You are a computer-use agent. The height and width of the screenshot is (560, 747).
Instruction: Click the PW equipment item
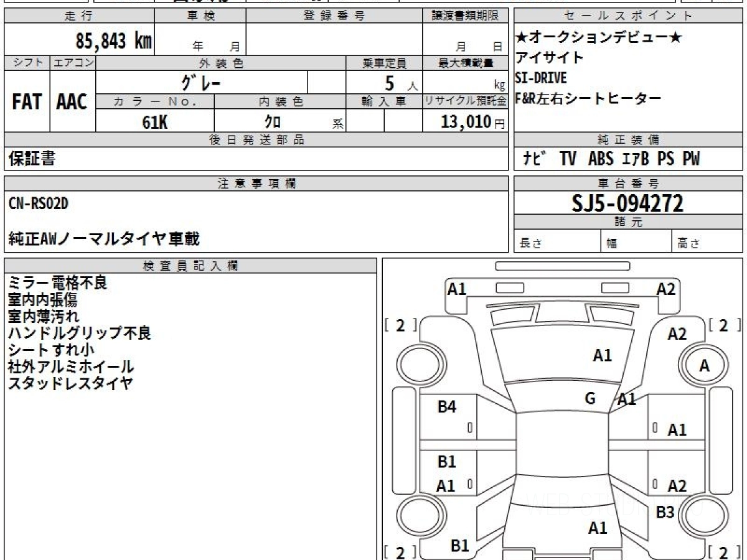click(691, 159)
